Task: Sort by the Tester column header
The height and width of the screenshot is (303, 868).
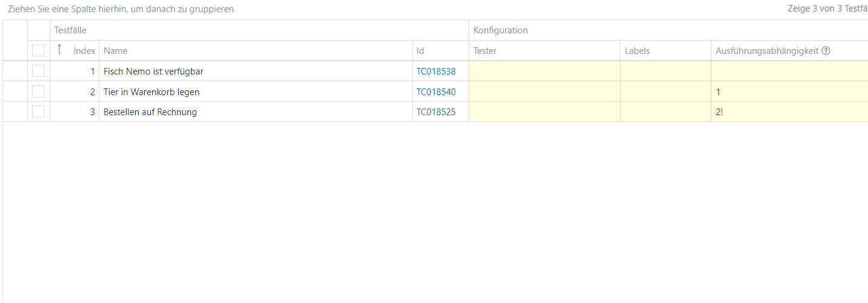Action: pyautogui.click(x=485, y=51)
